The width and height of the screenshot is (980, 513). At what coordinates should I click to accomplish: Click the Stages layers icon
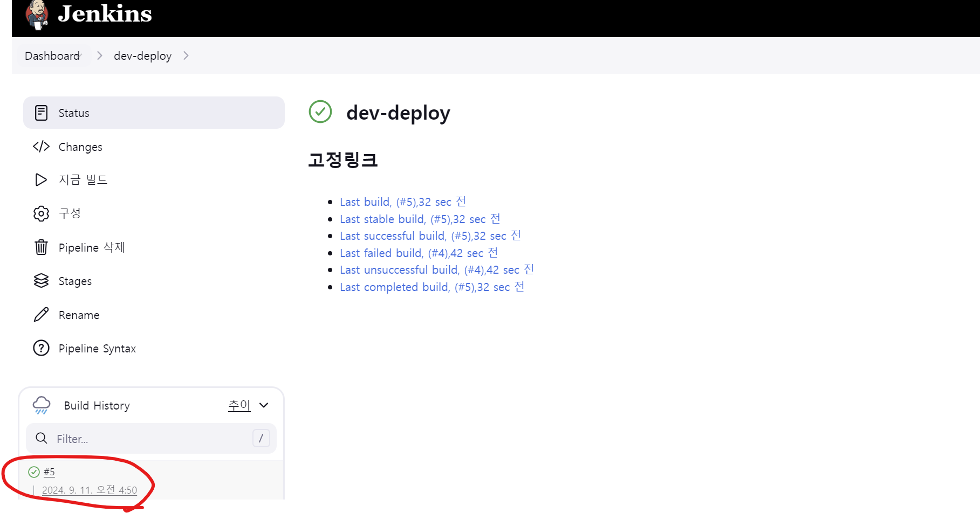[x=41, y=281]
